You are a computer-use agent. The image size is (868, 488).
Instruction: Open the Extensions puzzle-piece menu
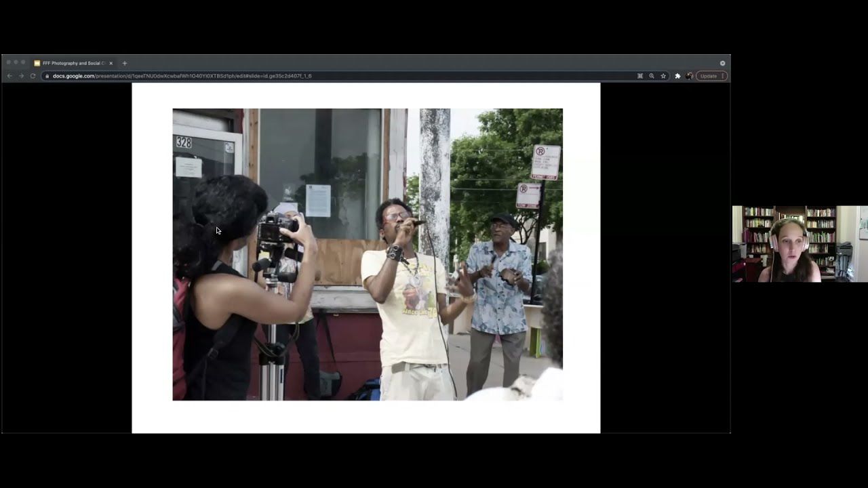point(677,76)
